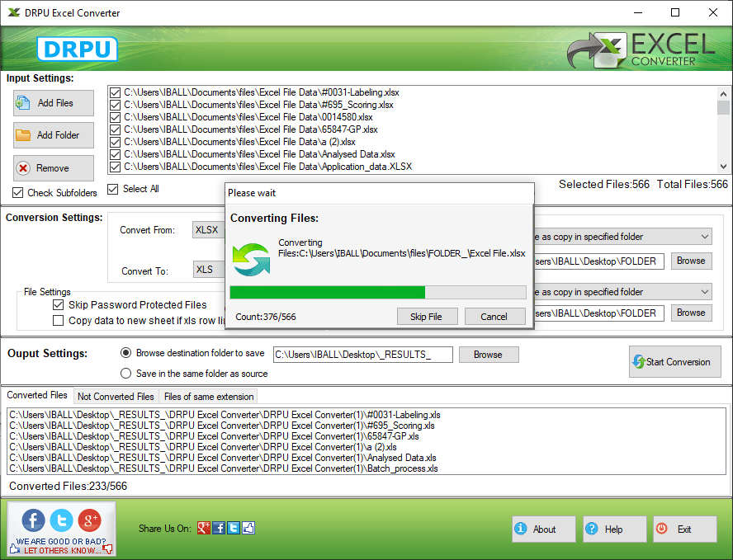Image resolution: width=733 pixels, height=560 pixels.
Task: Uncheck the a (2).xlsx file checkbox
Action: click(115, 142)
